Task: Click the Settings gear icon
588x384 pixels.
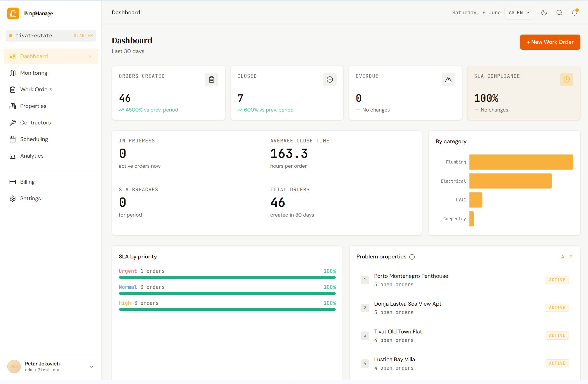Action: [13, 199]
